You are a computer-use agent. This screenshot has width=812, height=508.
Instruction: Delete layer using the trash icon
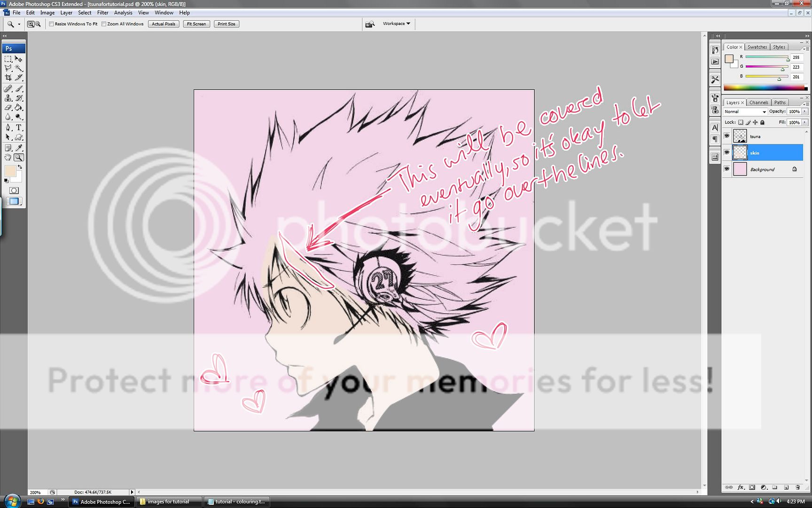coord(797,487)
